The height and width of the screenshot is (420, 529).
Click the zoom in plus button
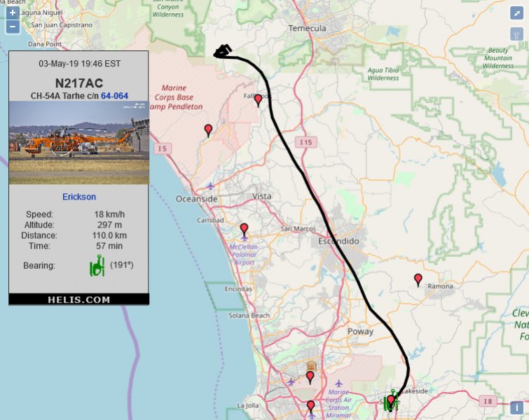pos(13,13)
